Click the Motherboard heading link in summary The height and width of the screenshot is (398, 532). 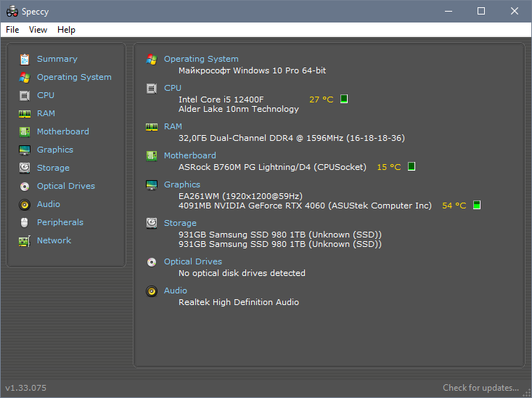189,155
